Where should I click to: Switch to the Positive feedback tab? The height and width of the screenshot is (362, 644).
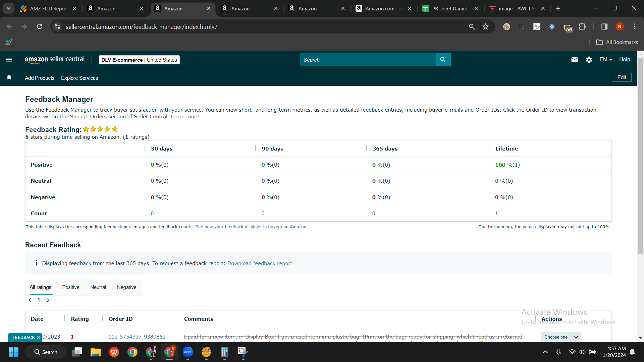(x=71, y=287)
